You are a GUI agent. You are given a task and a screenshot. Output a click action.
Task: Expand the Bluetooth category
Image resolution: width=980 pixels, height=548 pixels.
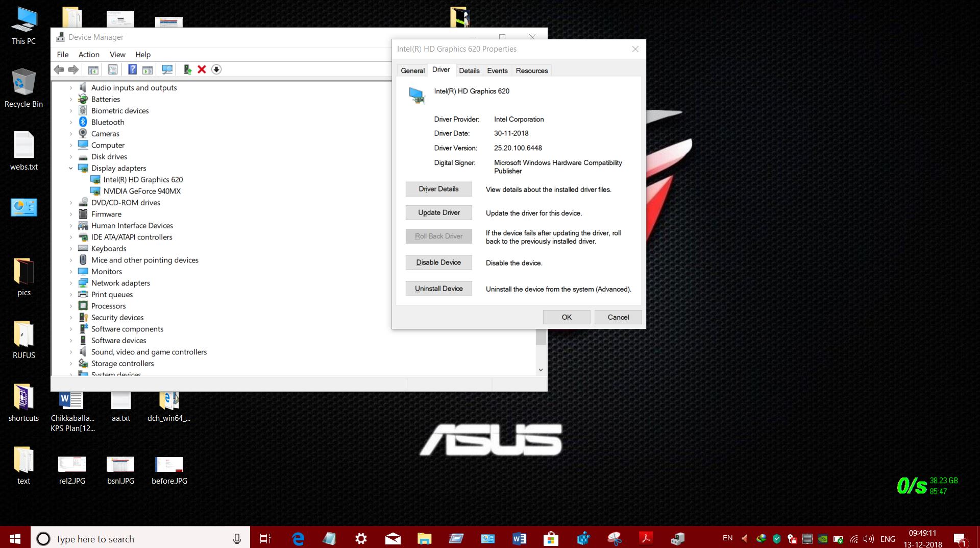71,122
